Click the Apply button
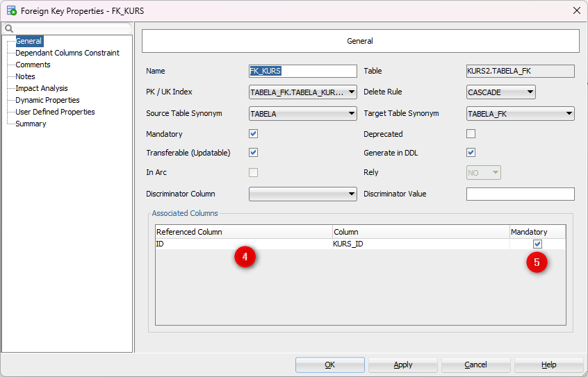Image resolution: width=588 pixels, height=377 pixels. coord(403,365)
